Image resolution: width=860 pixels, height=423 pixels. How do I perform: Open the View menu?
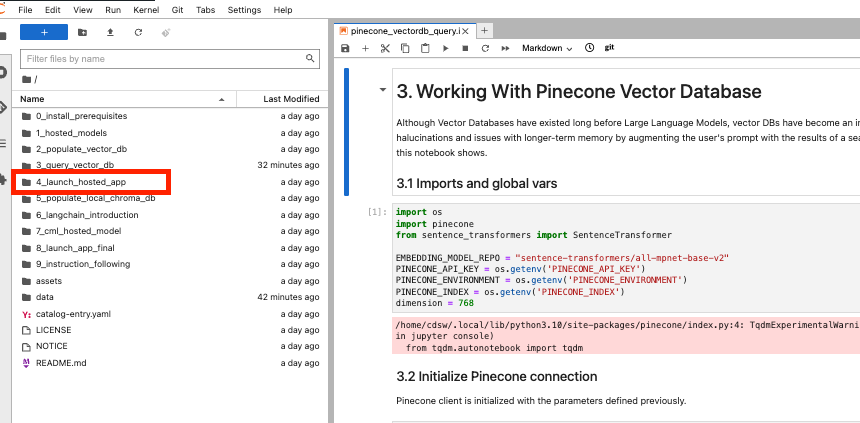click(x=83, y=10)
